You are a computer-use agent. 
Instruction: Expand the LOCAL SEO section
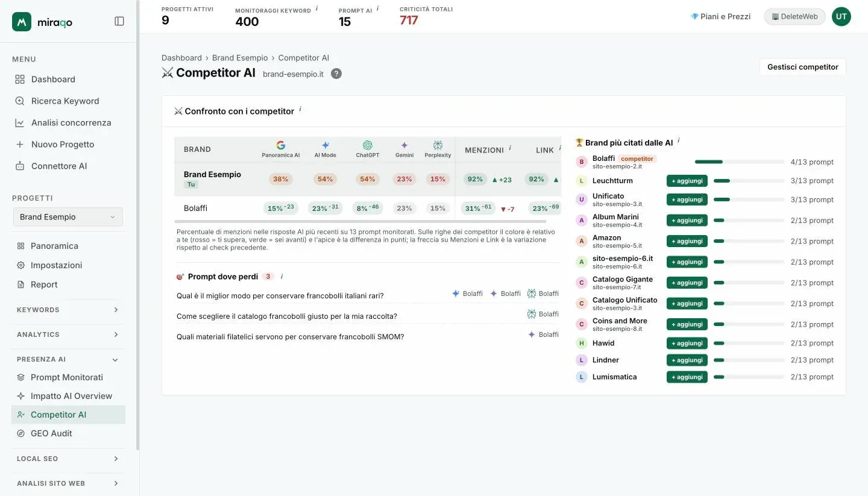68,459
